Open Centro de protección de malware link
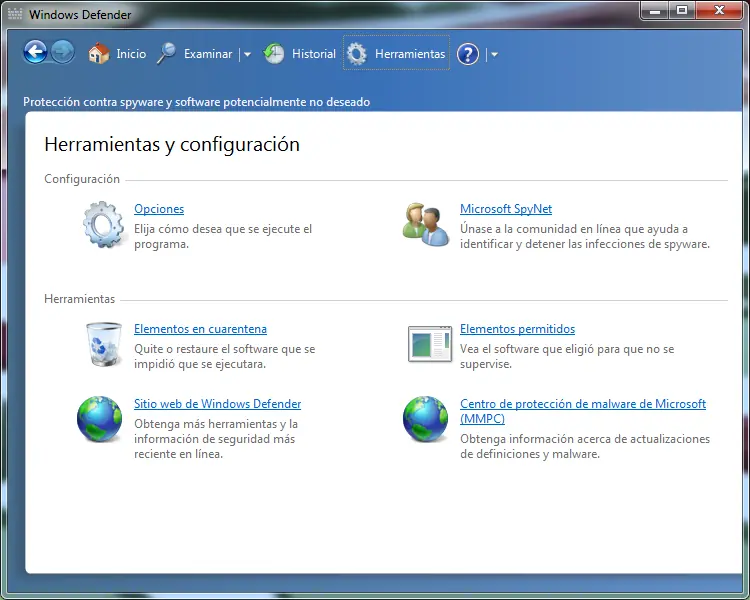 click(x=583, y=411)
